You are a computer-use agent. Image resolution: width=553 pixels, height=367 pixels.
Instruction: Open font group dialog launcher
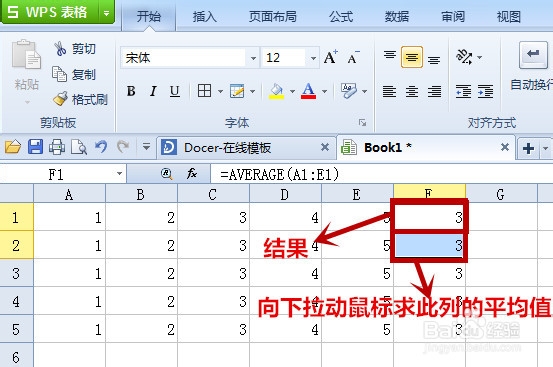[x=362, y=123]
